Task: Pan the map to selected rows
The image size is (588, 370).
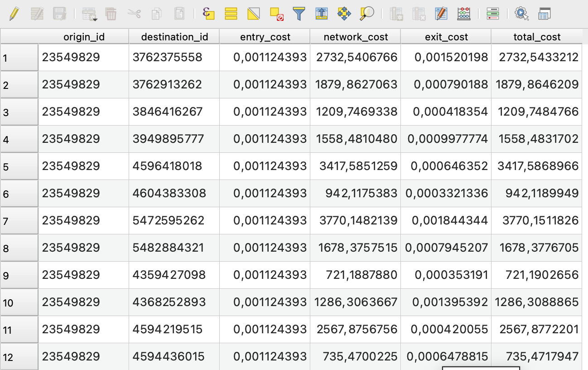Action: pos(344,14)
